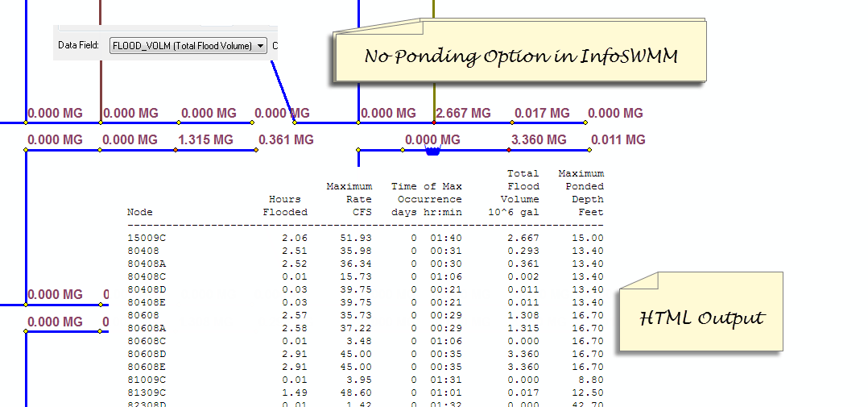This screenshot has width=868, height=407.
Task: Click time of occurrence 01:01
Action: tap(446, 392)
